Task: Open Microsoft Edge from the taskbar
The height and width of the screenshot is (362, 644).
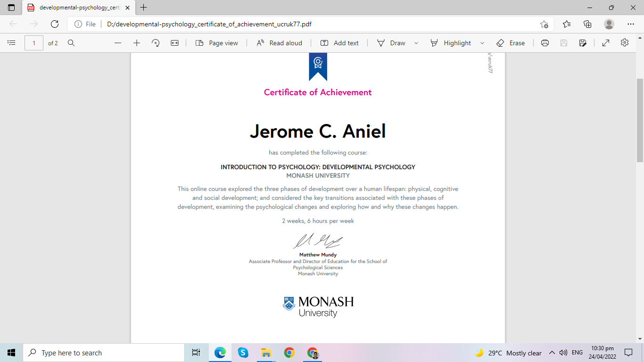Action: click(x=220, y=353)
